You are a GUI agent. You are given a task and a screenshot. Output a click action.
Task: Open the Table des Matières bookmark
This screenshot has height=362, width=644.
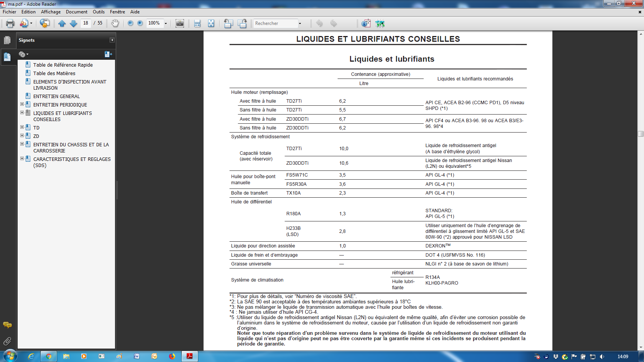click(x=54, y=73)
